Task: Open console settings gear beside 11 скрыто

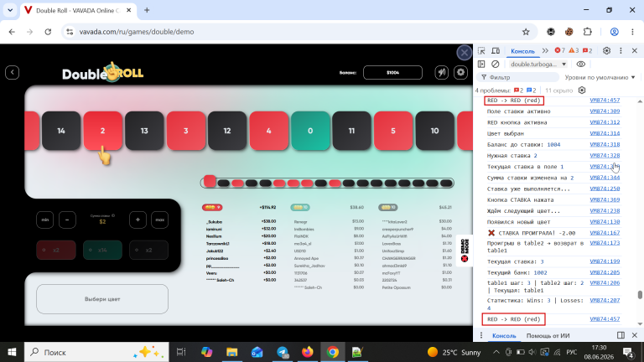Action: (x=582, y=90)
